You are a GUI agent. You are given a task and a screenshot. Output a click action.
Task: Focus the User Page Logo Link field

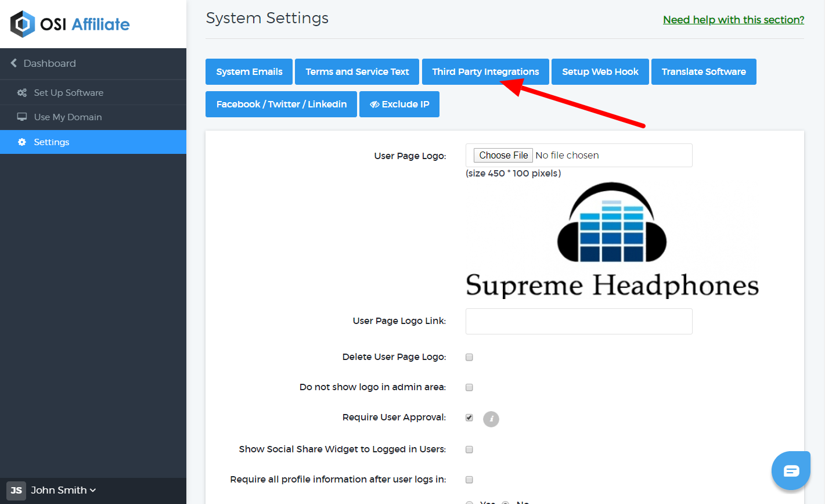point(579,321)
